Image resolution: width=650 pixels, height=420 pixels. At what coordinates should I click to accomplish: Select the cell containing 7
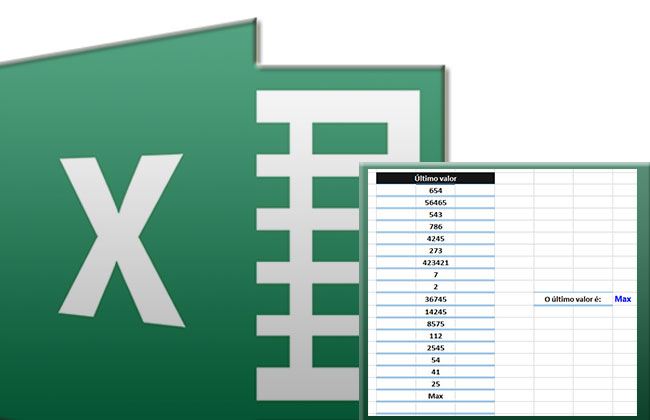pos(435,274)
